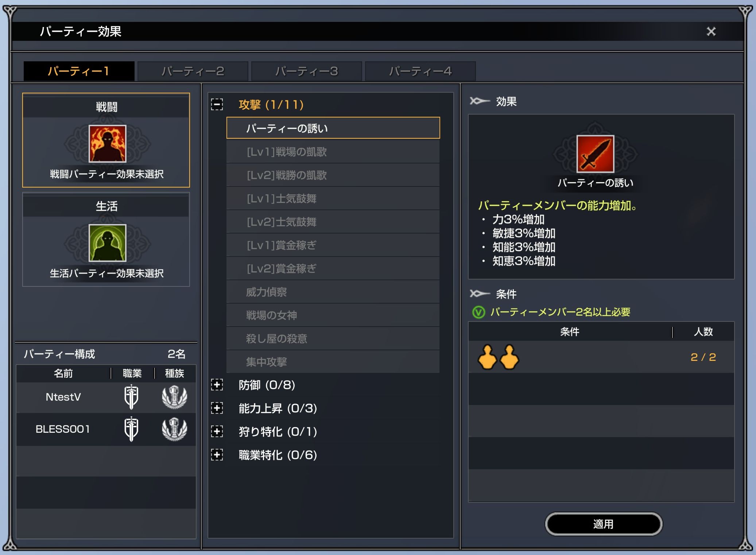The height and width of the screenshot is (555, 756).
Task: Click the orange party member figures icon
Action: [x=498, y=357]
